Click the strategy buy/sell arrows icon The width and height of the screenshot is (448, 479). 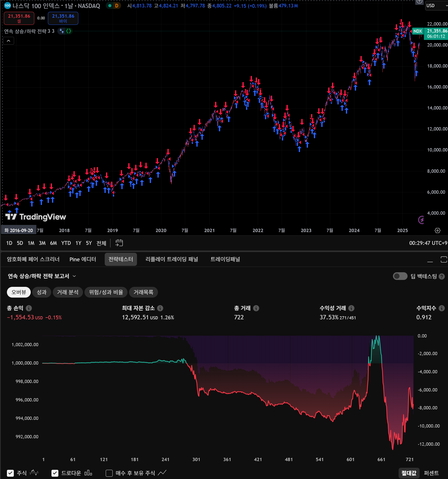(x=61, y=31)
